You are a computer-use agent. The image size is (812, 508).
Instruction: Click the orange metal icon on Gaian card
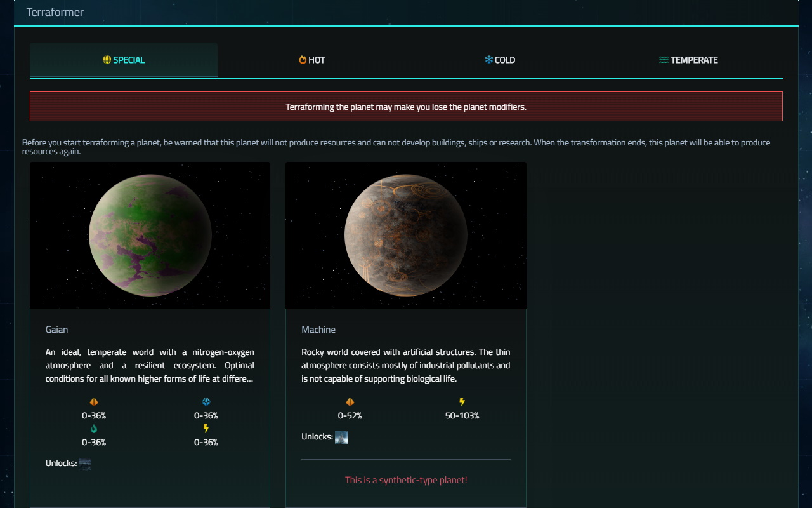pos(94,402)
